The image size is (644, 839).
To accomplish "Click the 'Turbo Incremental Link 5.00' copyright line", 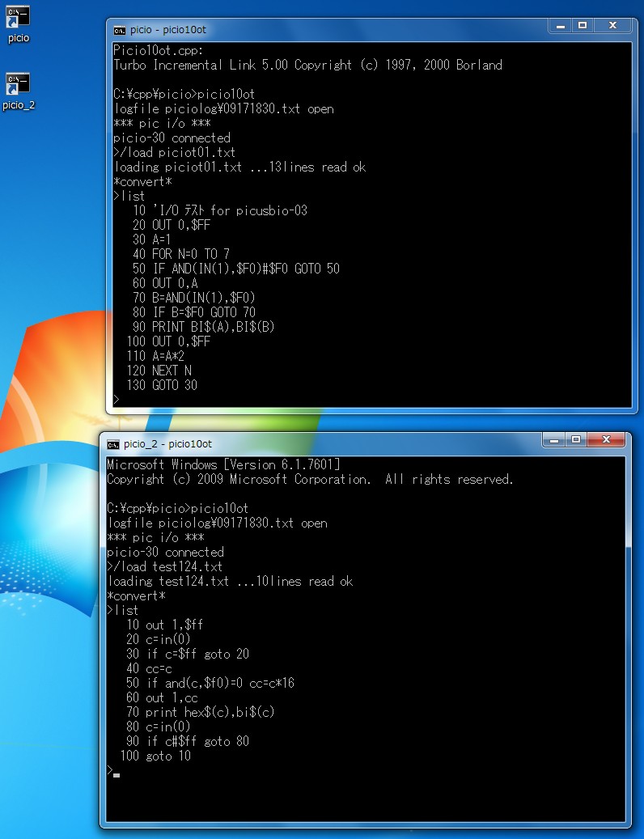I will pyautogui.click(x=307, y=65).
